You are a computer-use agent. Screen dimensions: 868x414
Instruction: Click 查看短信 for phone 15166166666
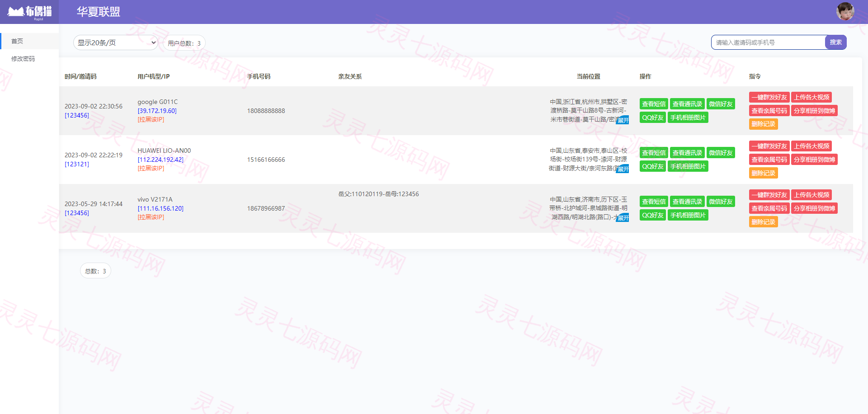click(654, 153)
